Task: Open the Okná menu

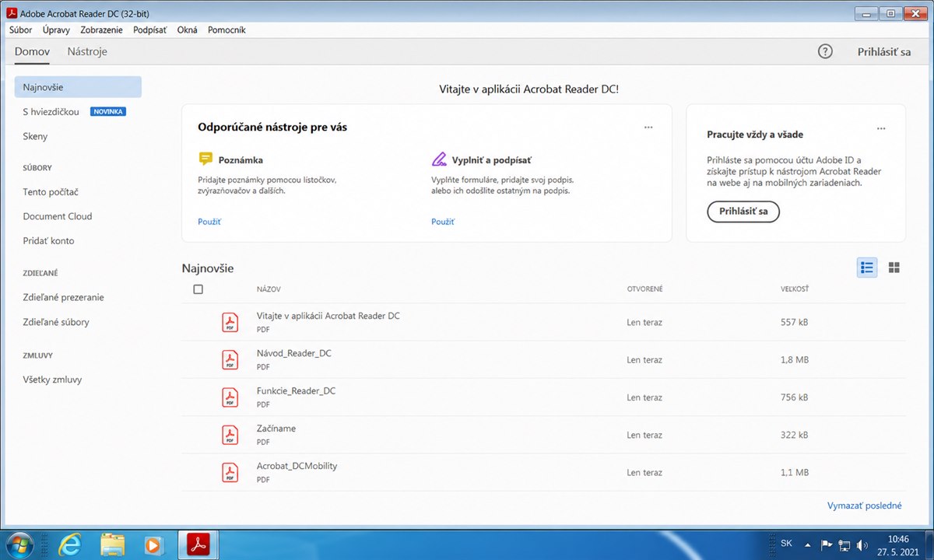Action: (x=188, y=30)
